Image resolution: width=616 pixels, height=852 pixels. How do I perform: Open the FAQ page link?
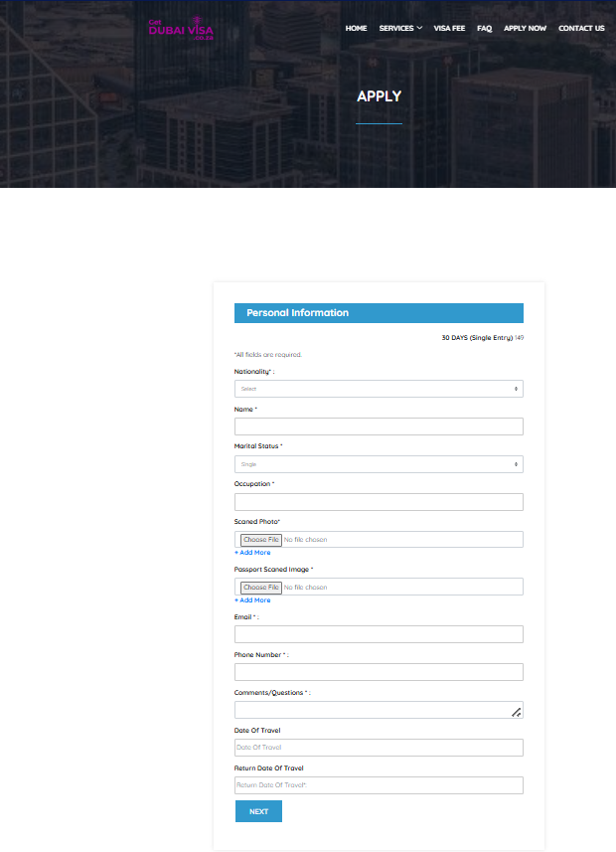(484, 29)
